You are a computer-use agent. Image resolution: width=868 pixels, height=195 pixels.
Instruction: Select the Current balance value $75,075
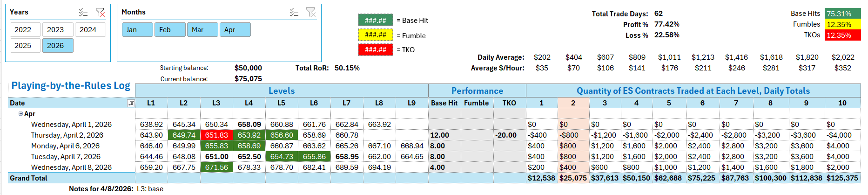point(248,79)
